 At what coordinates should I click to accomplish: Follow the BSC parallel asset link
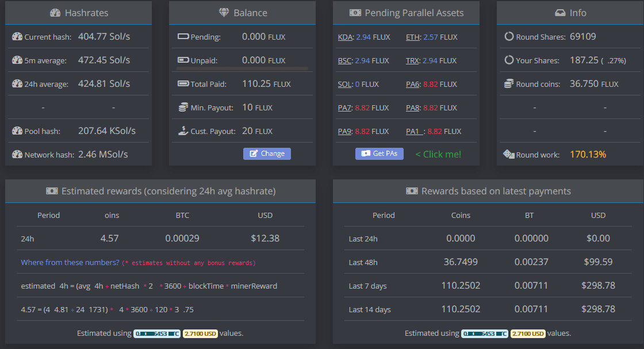tap(345, 60)
